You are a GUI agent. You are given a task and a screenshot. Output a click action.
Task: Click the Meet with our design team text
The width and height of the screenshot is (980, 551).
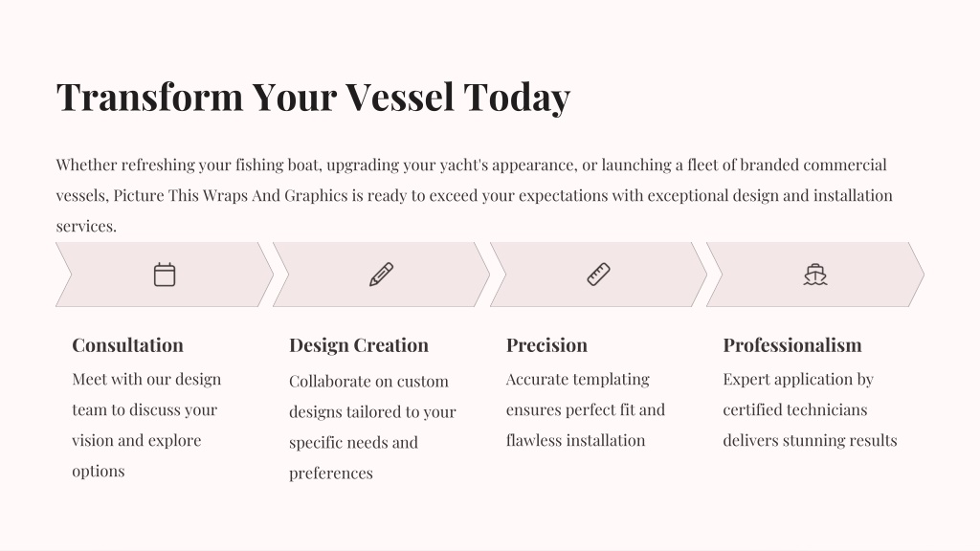pos(146,425)
